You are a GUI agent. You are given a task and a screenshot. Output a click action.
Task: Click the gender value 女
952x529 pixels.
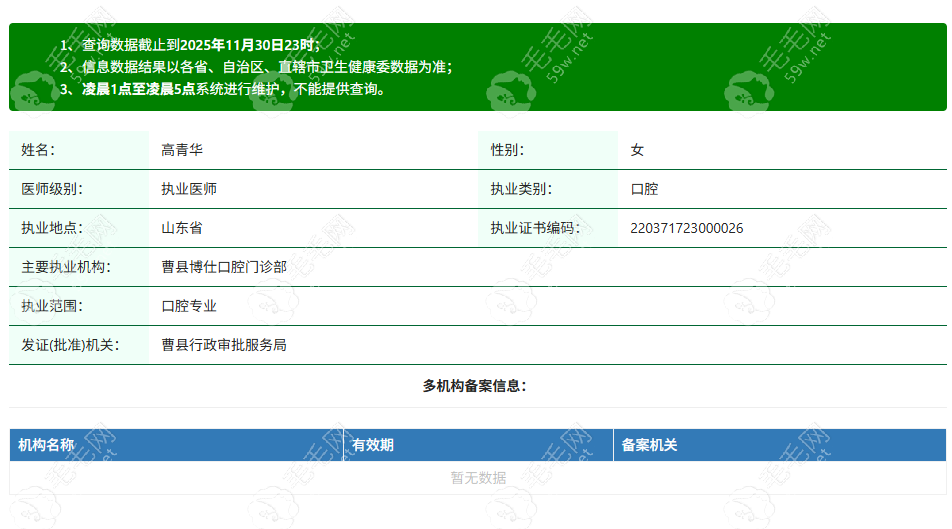coord(637,150)
